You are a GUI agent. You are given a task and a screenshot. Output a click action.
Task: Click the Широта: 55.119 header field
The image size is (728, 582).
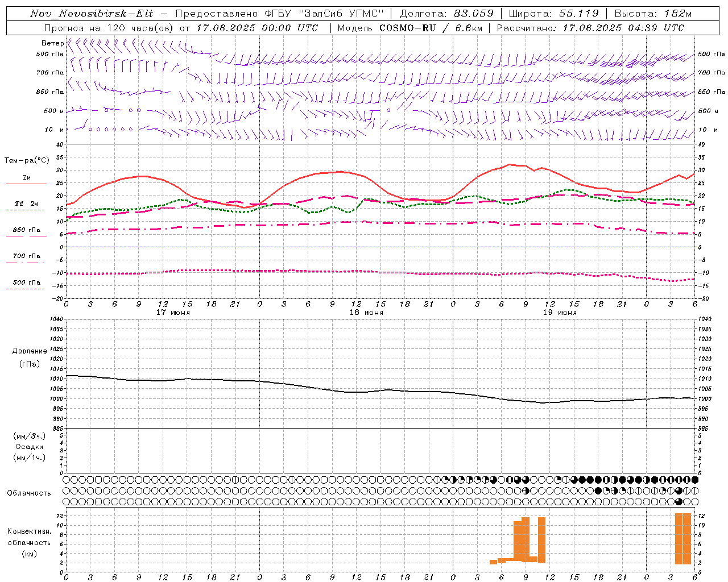click(553, 14)
